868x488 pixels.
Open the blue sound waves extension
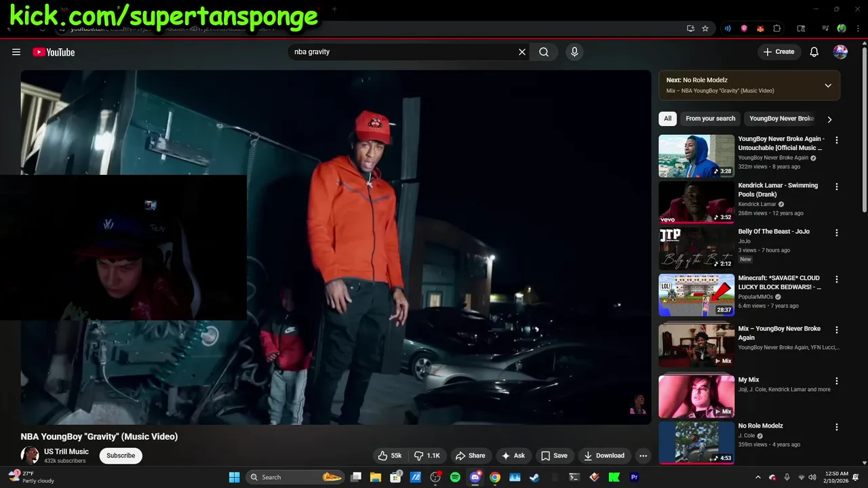click(728, 28)
